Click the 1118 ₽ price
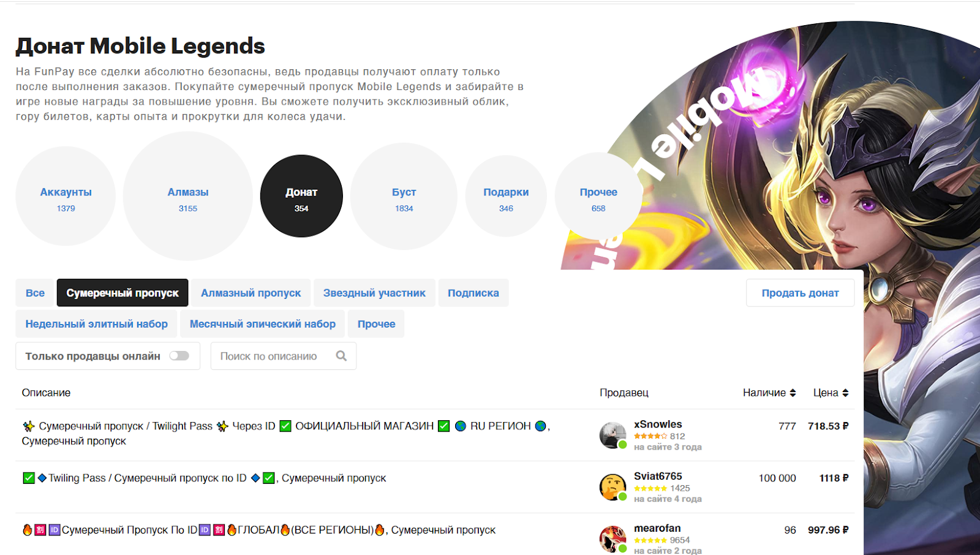 [834, 478]
